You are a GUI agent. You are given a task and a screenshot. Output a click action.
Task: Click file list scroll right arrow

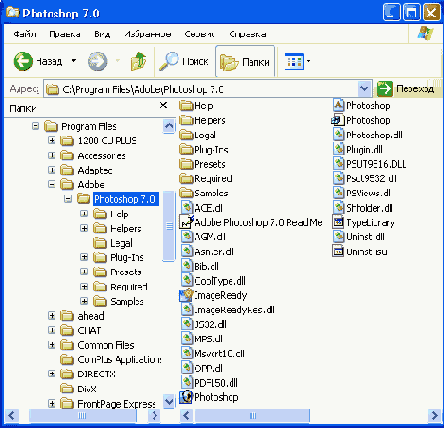click(434, 415)
